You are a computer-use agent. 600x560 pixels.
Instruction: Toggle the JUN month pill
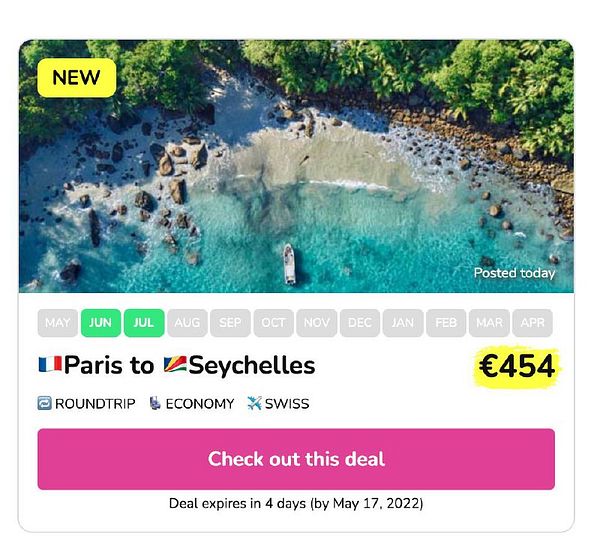100,323
